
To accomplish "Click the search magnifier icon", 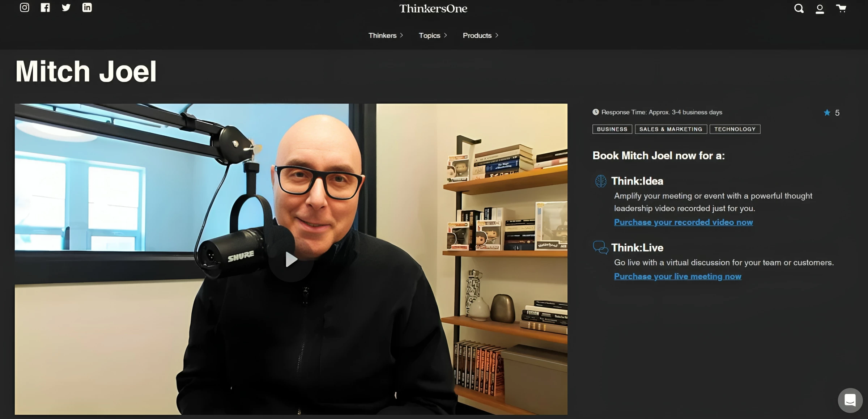I will tap(799, 9).
